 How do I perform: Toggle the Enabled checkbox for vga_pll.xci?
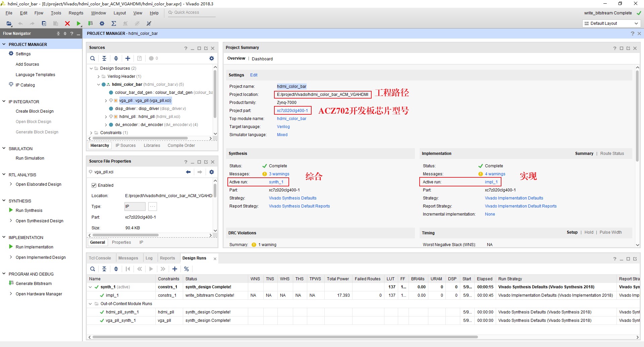[94, 185]
